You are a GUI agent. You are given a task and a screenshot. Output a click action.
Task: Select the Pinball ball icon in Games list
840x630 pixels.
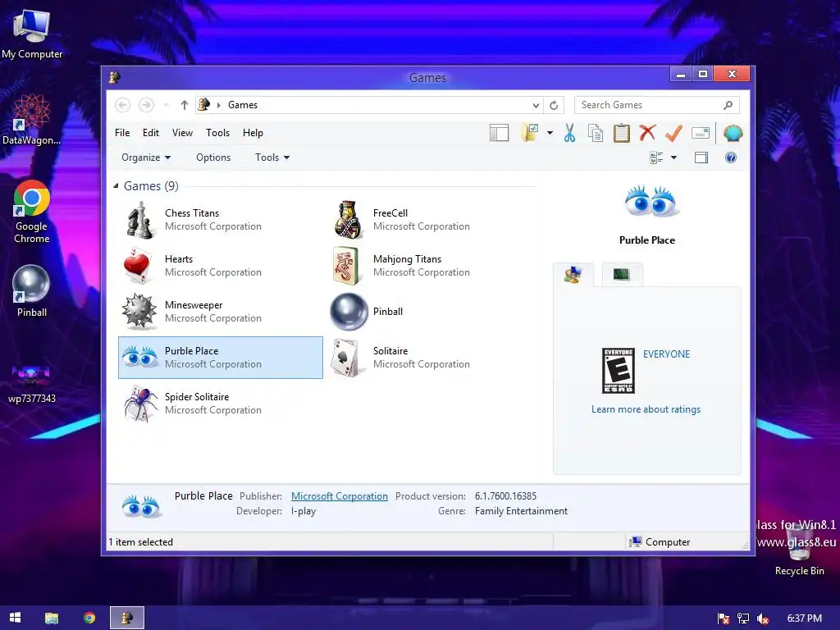click(x=349, y=311)
